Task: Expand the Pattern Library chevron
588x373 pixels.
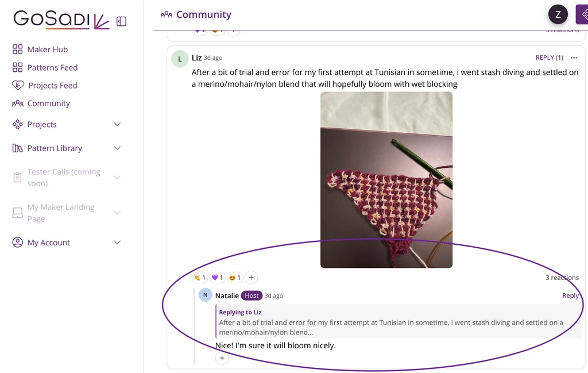Action: click(x=117, y=148)
